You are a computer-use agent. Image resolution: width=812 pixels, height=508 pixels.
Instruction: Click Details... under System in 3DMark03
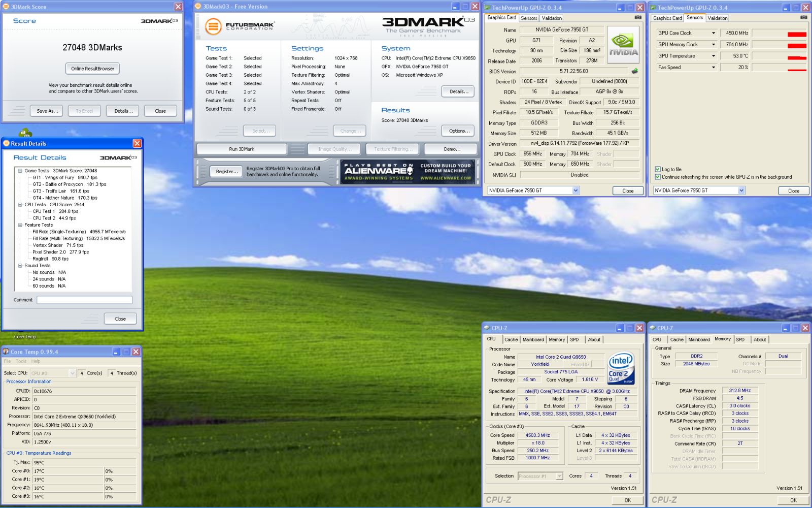(458, 91)
